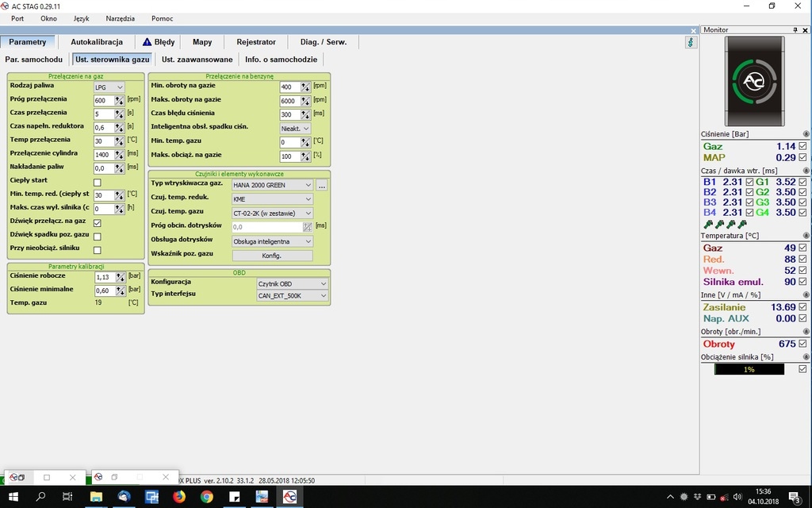This screenshot has width=812, height=508.
Task: Open Ust. zaawansowane sub-tab
Action: coord(197,59)
